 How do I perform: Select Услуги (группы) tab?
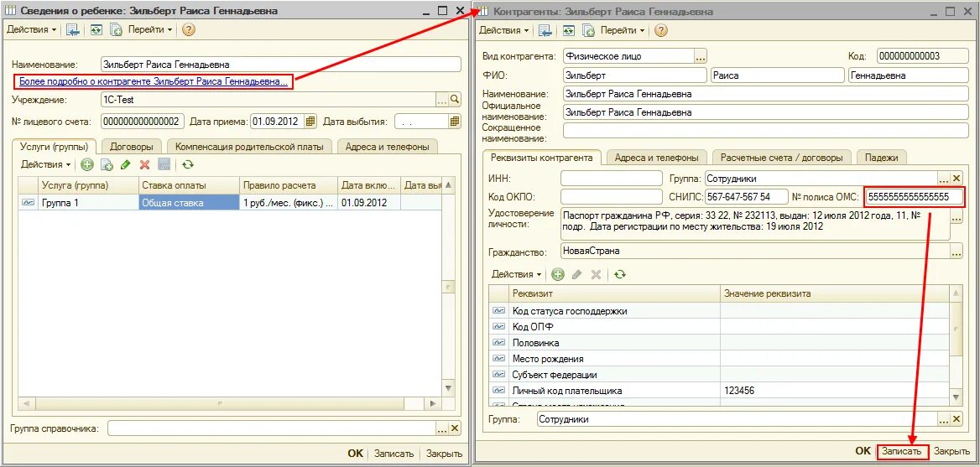(54, 147)
